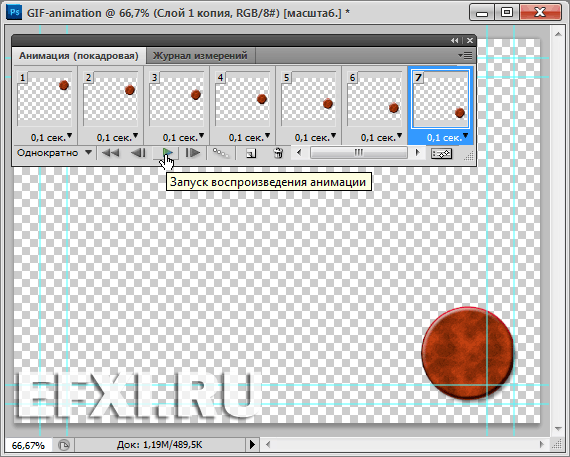The height and width of the screenshot is (457, 570).
Task: Collapse the animation panel double arrows
Action: (454, 40)
